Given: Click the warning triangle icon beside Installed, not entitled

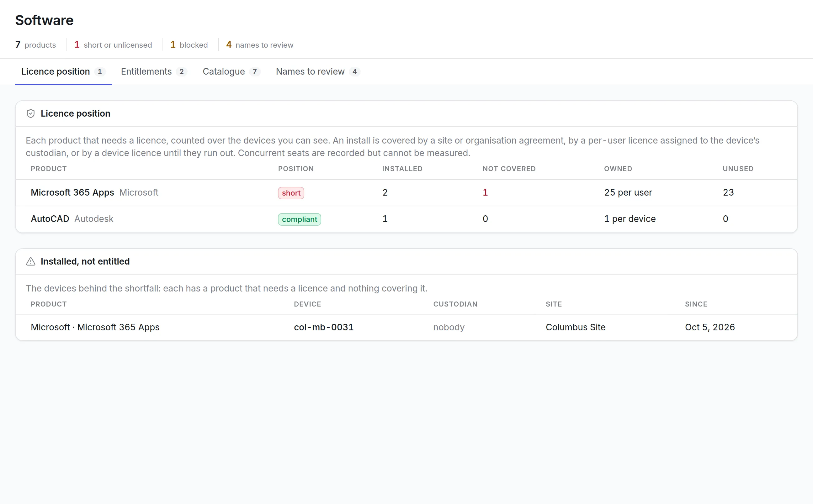Looking at the screenshot, I should pyautogui.click(x=31, y=262).
